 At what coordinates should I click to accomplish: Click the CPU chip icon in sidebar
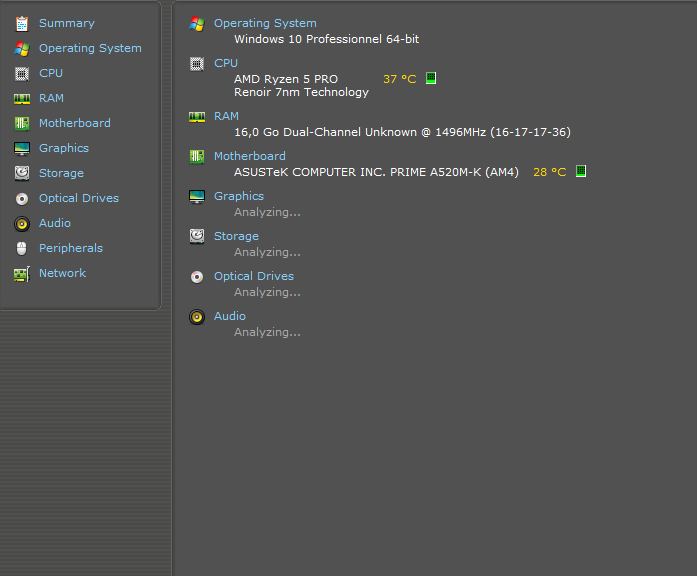coord(21,73)
